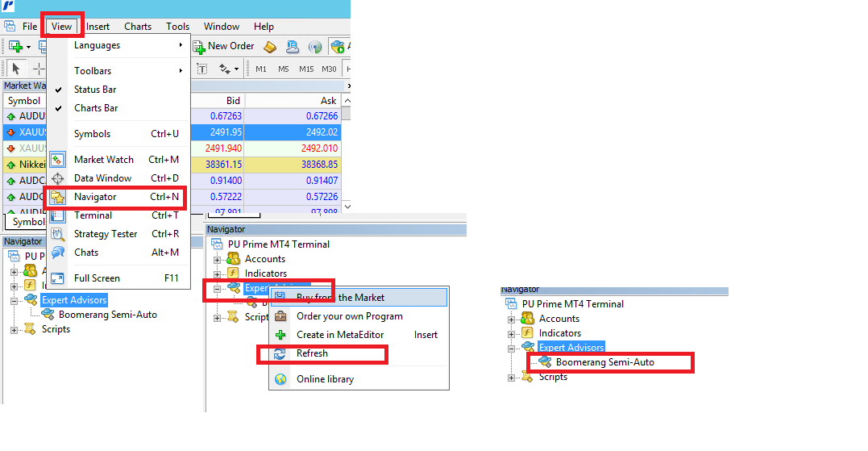Viewport: 868px width, 451px height.
Task: Switch to M15 timeframe
Action: click(306, 69)
